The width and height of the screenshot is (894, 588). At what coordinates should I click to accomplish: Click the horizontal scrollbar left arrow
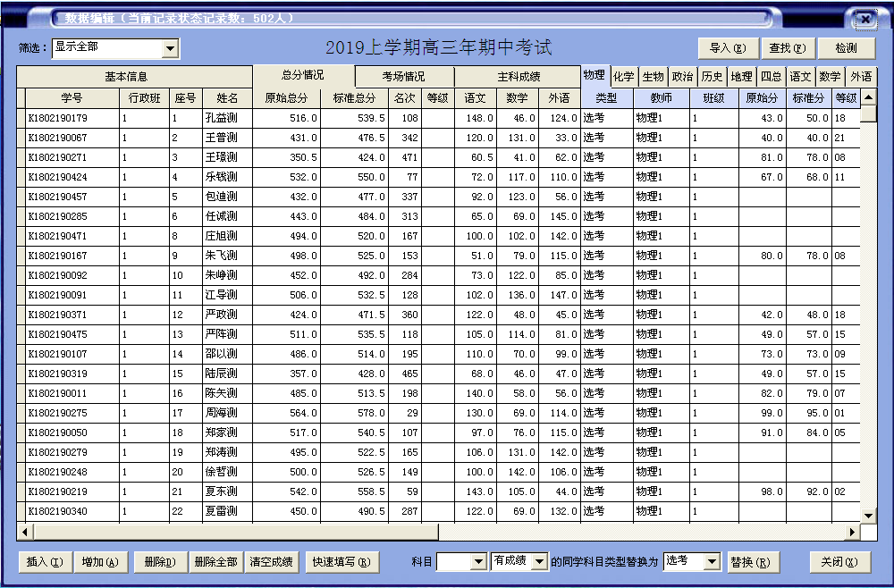pyautogui.click(x=24, y=533)
